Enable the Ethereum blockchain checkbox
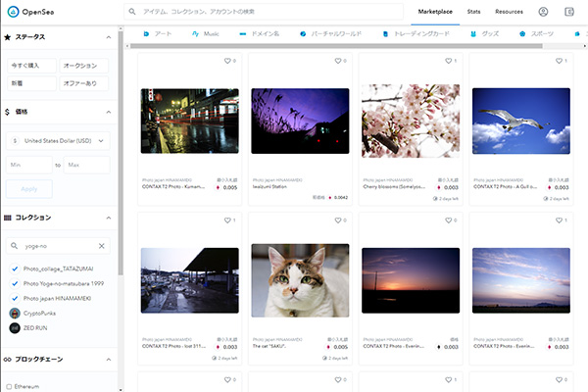 tap(9, 387)
